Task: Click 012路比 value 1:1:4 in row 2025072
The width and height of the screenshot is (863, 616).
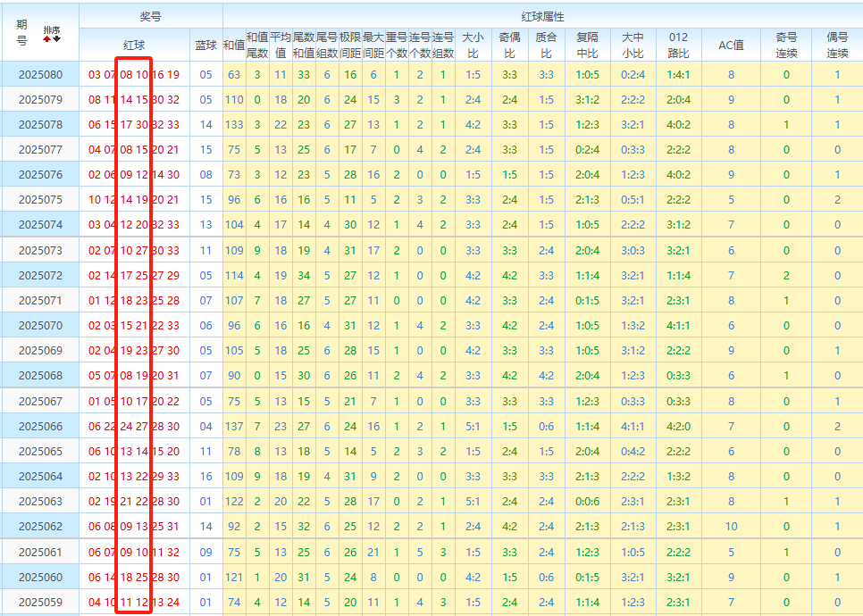Action: click(678, 276)
